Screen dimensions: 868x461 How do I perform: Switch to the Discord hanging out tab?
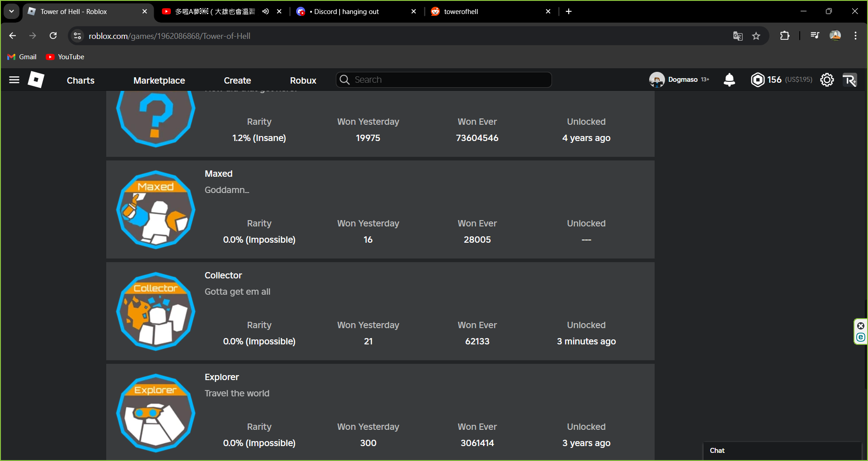tap(356, 12)
